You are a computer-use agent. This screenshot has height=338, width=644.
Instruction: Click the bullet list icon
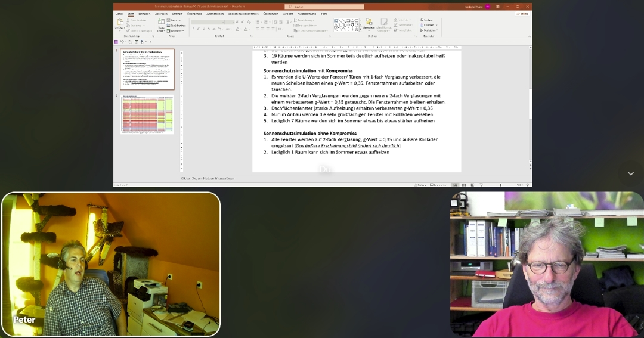coord(258,22)
